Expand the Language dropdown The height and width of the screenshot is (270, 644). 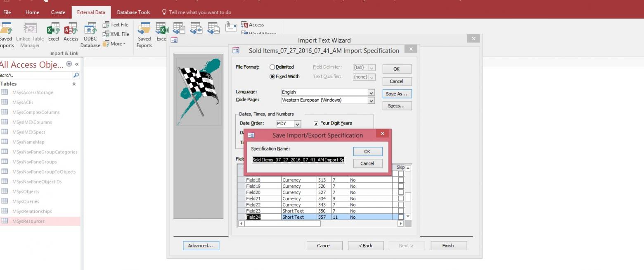pyautogui.click(x=371, y=92)
